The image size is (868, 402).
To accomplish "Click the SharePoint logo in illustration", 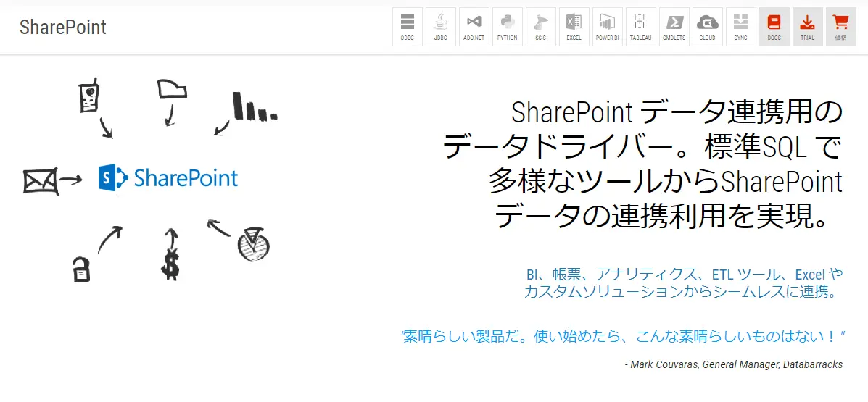I will pos(168,178).
